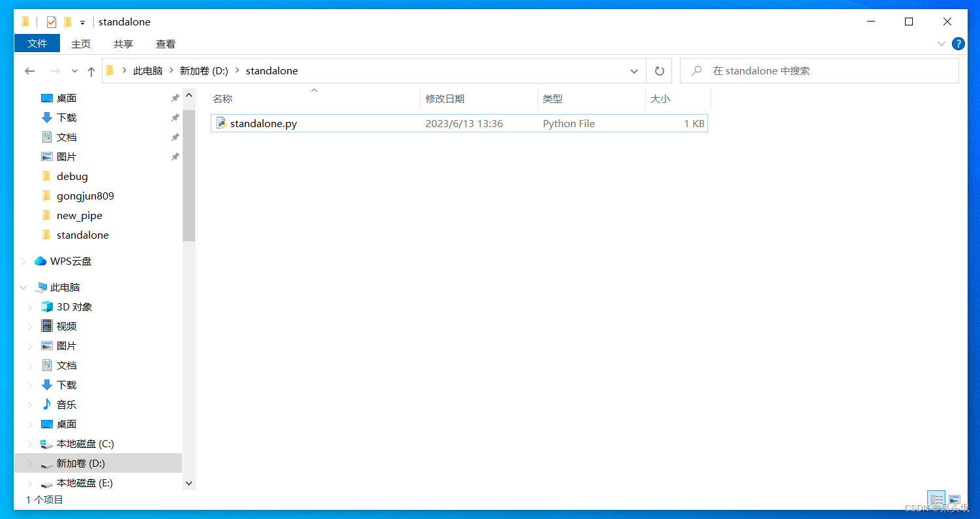Select the standalone.py file name
This screenshot has width=980, height=519.
point(264,123)
